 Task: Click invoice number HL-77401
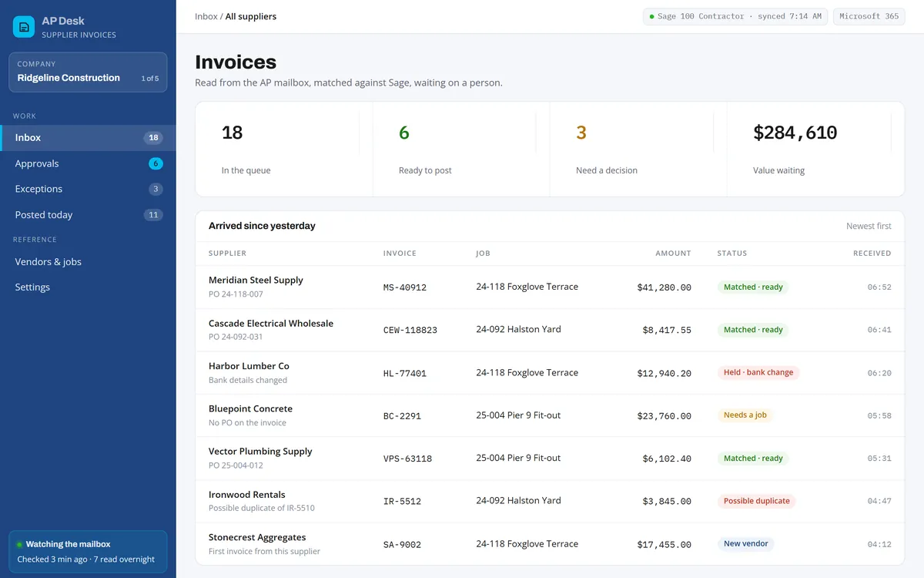[x=405, y=373]
